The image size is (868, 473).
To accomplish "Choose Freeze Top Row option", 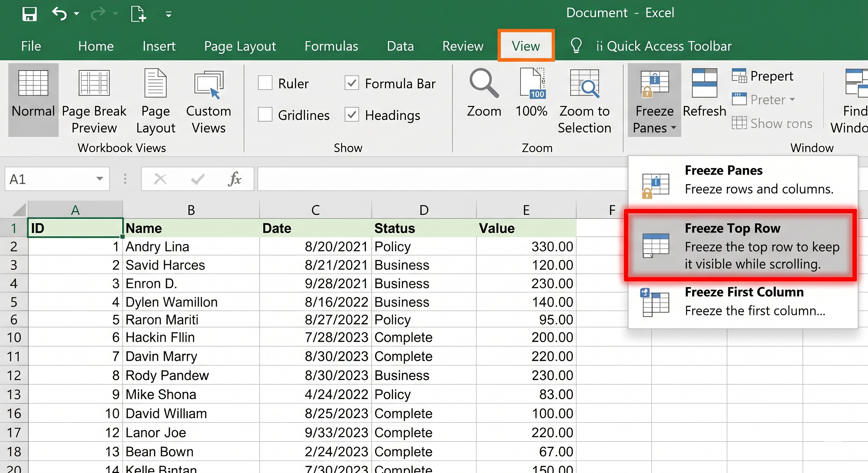I will coord(740,245).
